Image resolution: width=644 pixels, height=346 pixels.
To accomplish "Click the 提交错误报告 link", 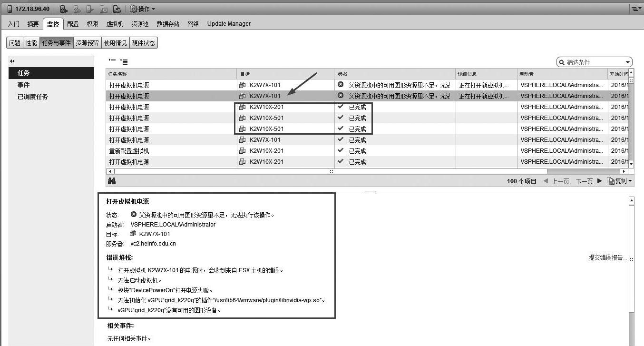I will (x=608, y=258).
